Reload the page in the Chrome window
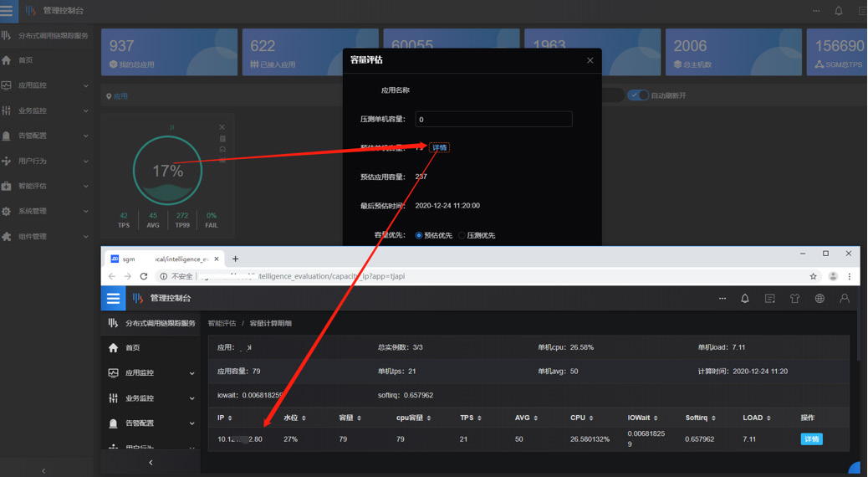Image resolution: width=868 pixels, height=477 pixels. 144,276
